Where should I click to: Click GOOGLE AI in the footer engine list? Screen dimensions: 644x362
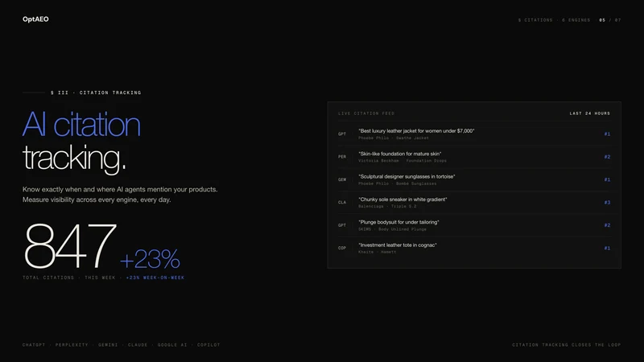(172, 345)
